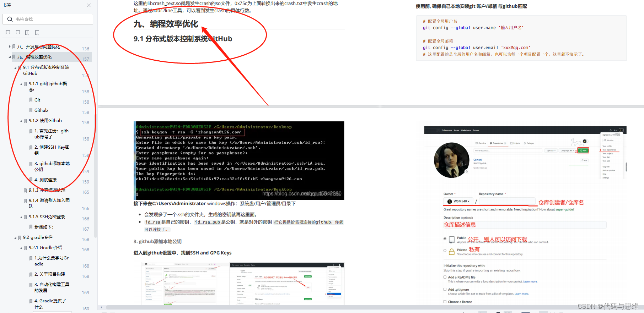This screenshot has width=644, height=313.
Task: Click bookmark icon beside Github entry
Action: click(31, 110)
